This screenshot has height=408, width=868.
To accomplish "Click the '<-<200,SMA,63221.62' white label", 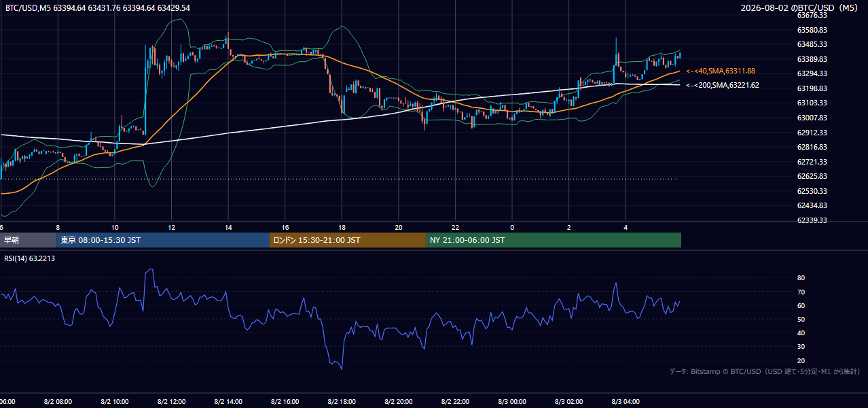I will click(723, 85).
